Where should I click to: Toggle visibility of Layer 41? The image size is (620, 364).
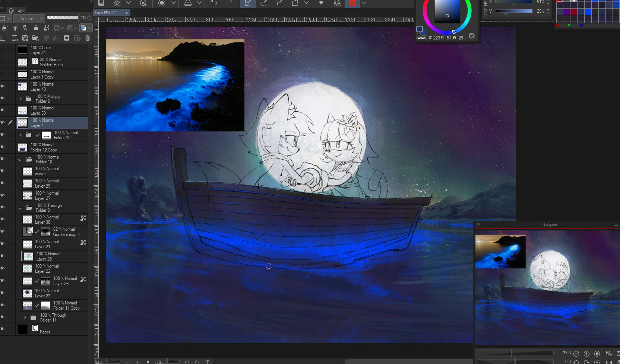(x=3, y=122)
